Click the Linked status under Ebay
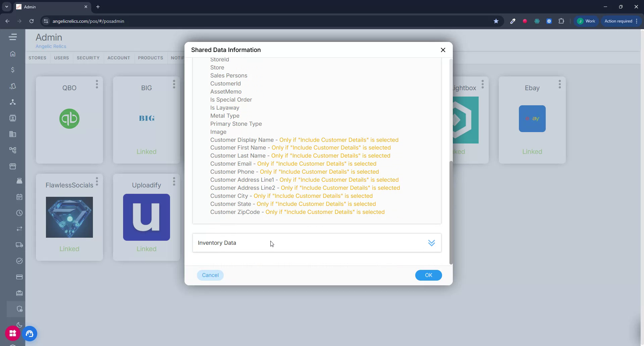 click(x=532, y=152)
